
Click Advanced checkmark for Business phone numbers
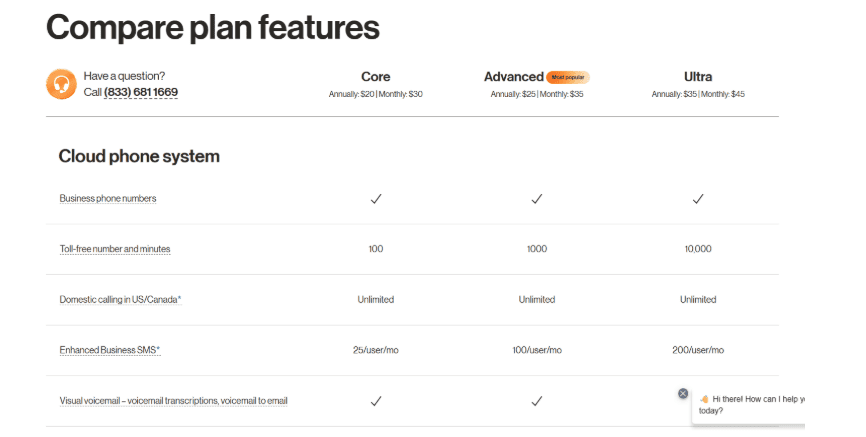tap(537, 199)
